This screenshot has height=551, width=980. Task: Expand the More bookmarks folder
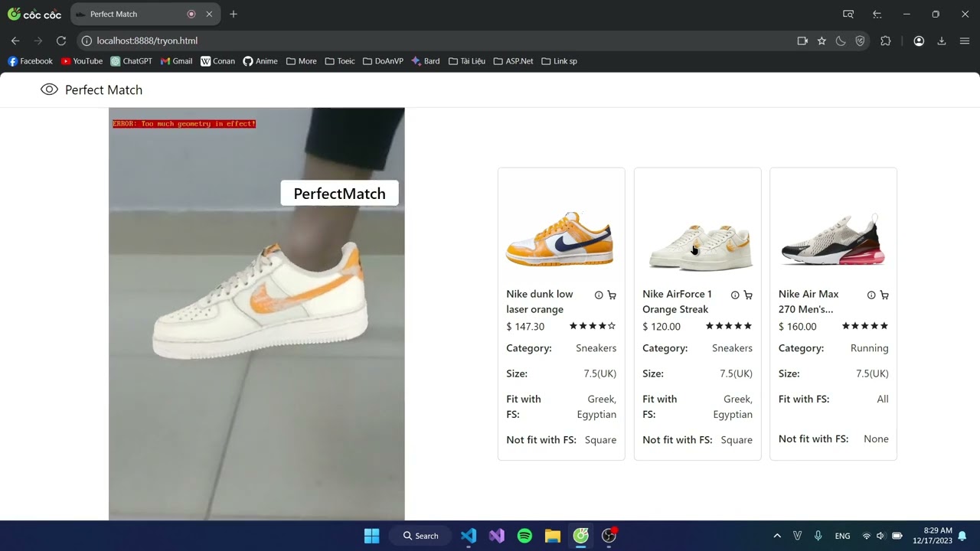(x=301, y=61)
